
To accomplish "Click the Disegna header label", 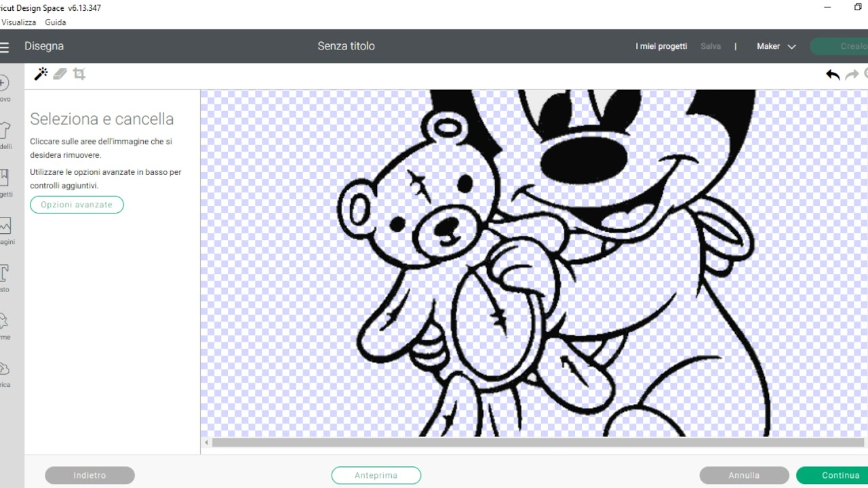I will [44, 46].
